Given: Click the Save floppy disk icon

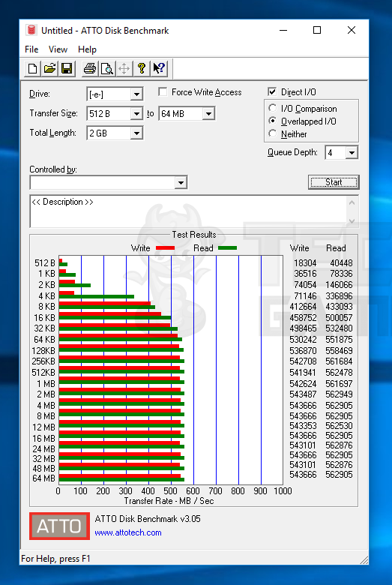Looking at the screenshot, I should [x=67, y=69].
